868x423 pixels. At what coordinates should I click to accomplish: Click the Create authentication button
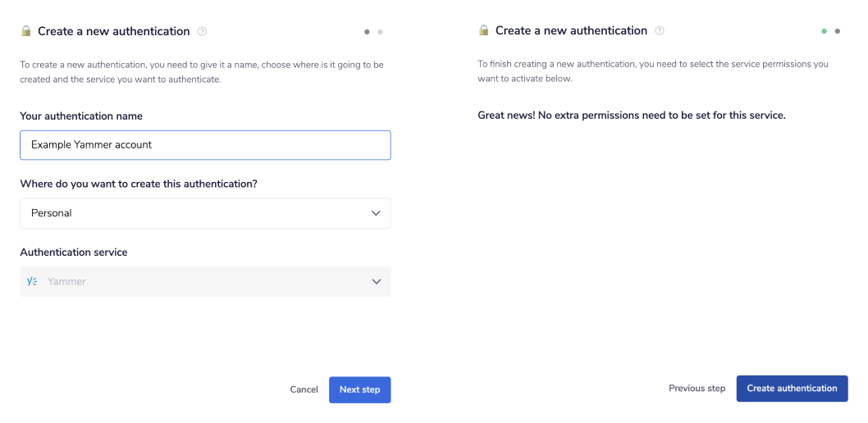792,389
